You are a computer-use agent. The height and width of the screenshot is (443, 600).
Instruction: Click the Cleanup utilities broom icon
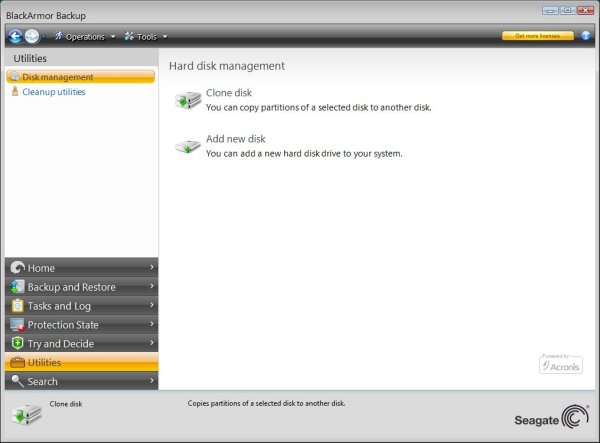15,91
